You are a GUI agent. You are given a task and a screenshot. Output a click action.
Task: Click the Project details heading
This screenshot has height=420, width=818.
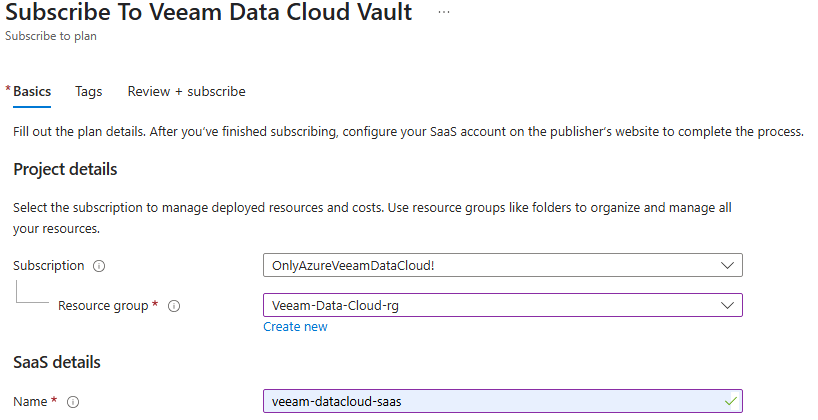(65, 170)
